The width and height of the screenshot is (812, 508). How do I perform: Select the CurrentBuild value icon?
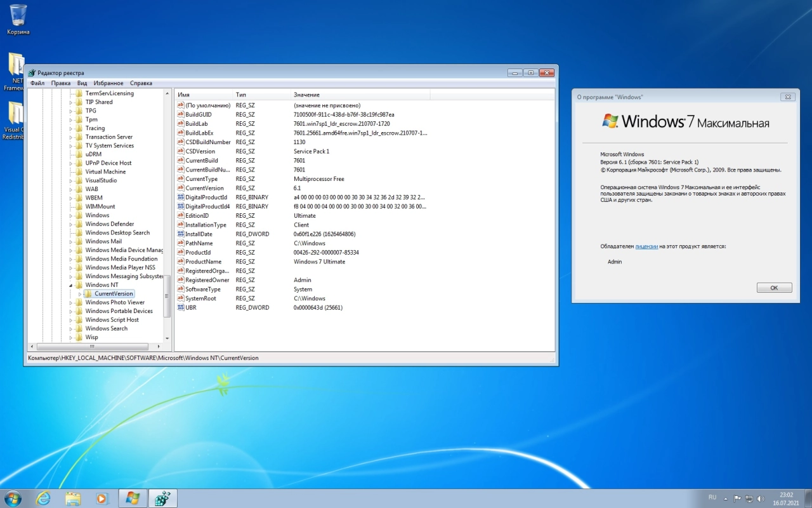coord(180,161)
